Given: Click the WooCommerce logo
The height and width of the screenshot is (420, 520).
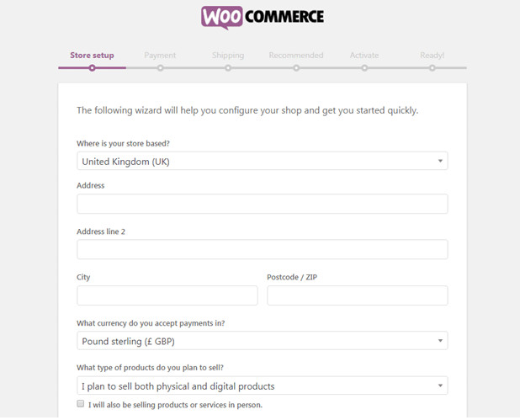Looking at the screenshot, I should pyautogui.click(x=263, y=17).
